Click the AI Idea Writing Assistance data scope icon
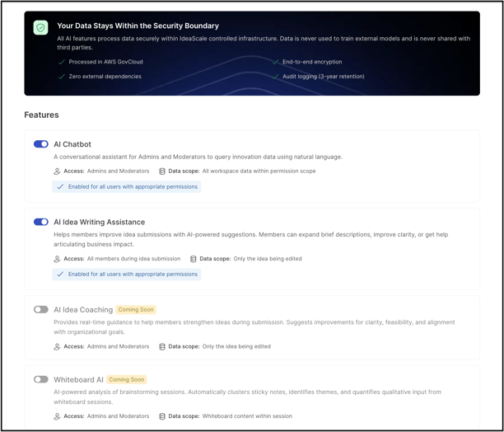 click(194, 259)
